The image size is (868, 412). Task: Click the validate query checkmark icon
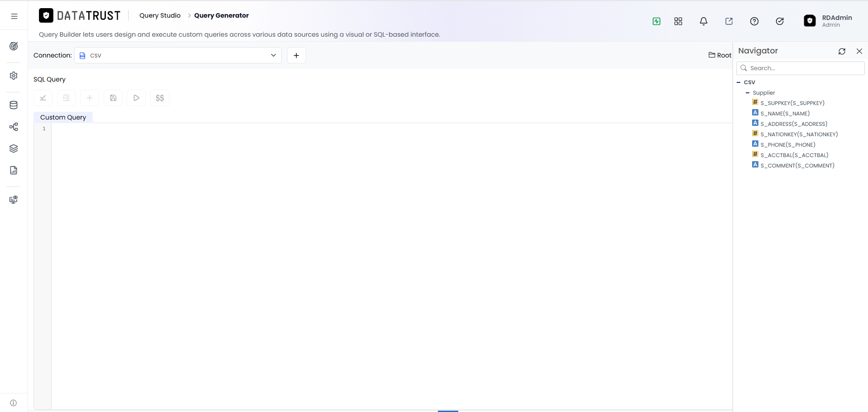(x=43, y=98)
